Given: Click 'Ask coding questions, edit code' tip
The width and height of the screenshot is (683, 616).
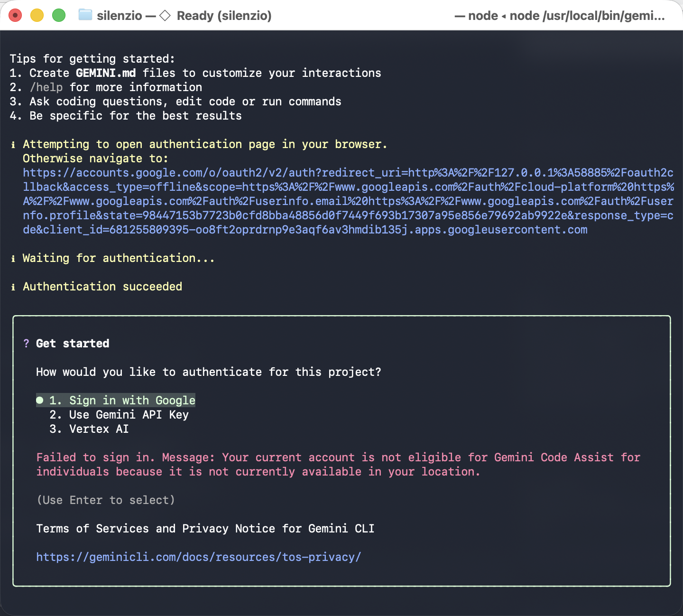Looking at the screenshot, I should pyautogui.click(x=175, y=102).
